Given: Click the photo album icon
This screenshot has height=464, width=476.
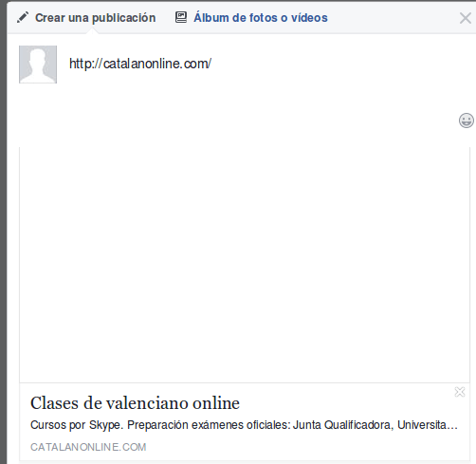Looking at the screenshot, I should (181, 17).
